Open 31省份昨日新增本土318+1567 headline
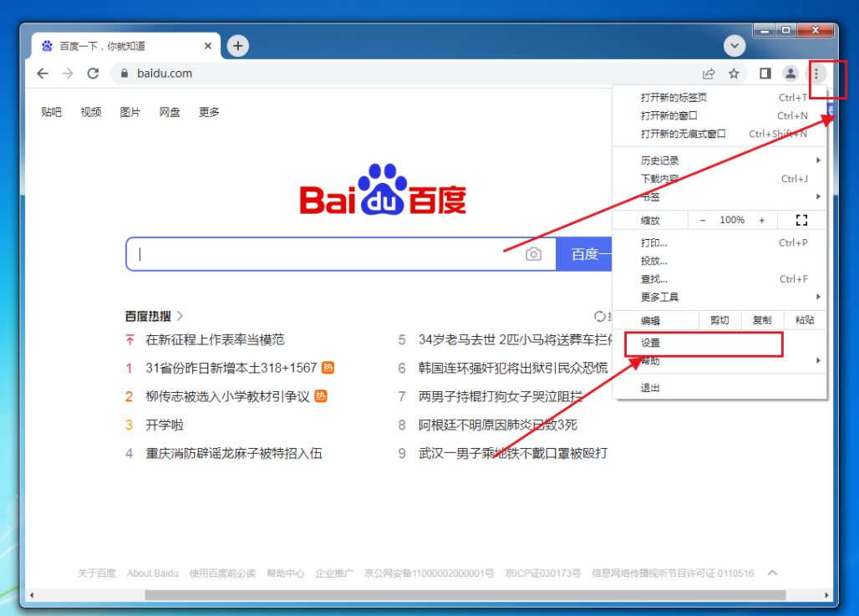Screen dimensions: 859x616 (x=231, y=368)
